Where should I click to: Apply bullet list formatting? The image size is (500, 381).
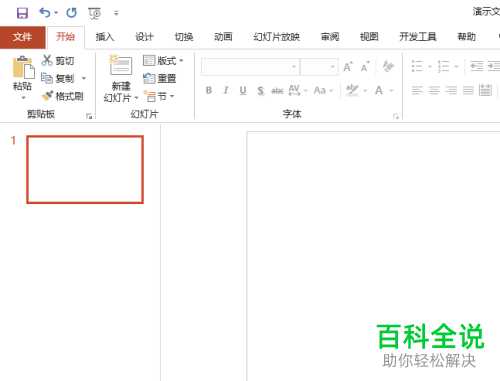pos(417,66)
